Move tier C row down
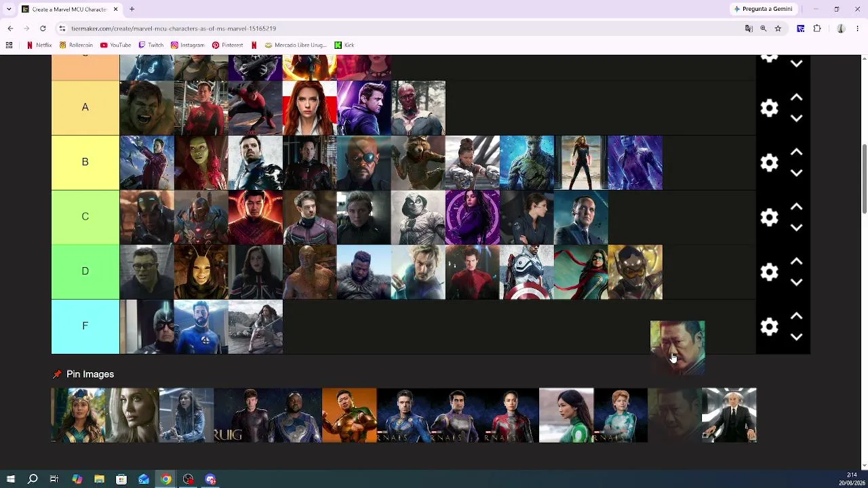Image resolution: width=868 pixels, height=488 pixels. tap(797, 228)
